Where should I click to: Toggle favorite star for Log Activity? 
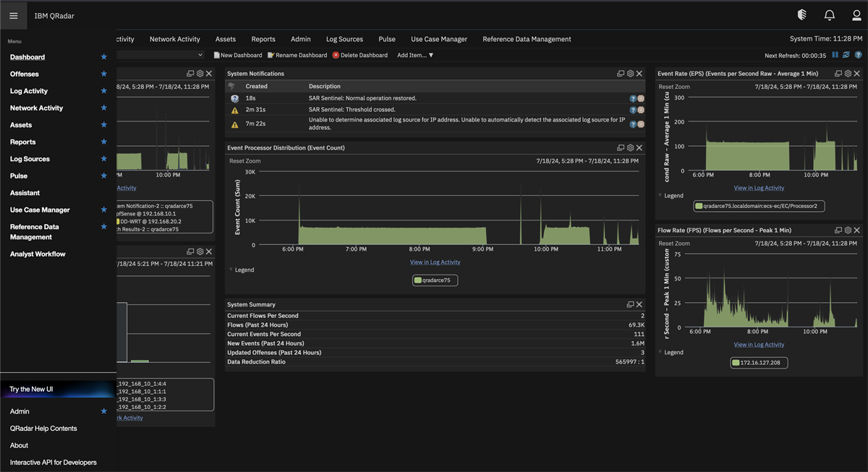click(103, 91)
